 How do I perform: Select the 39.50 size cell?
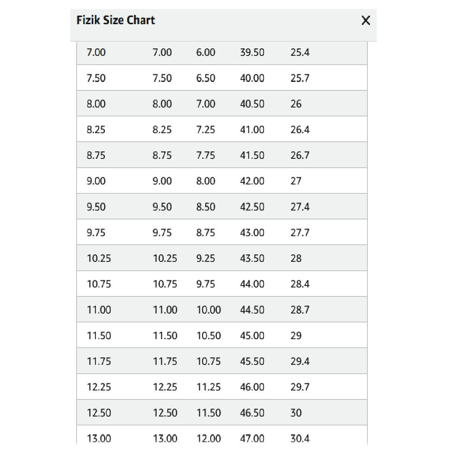point(252,52)
